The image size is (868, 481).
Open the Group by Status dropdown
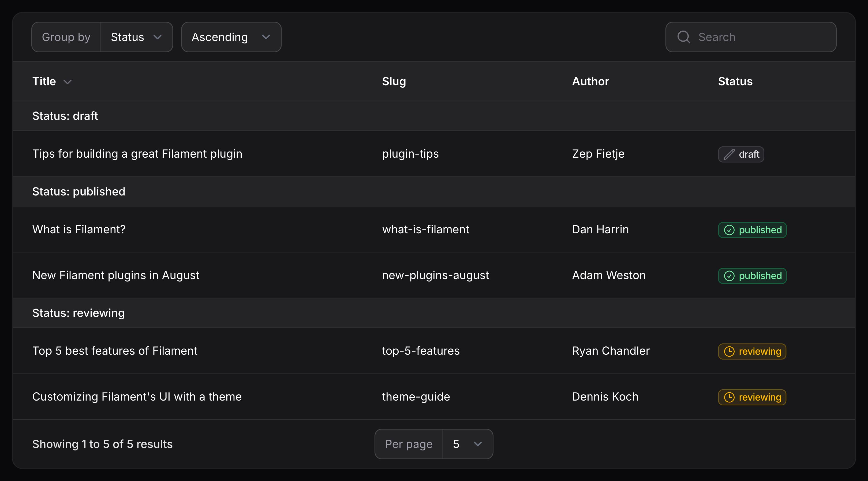click(x=136, y=37)
